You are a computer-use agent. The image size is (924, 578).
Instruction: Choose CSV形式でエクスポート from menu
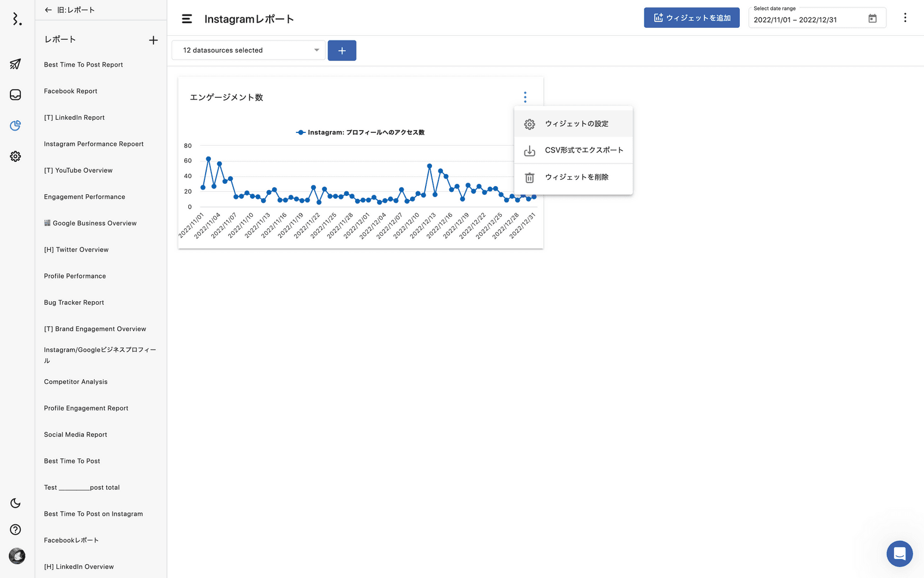(583, 150)
